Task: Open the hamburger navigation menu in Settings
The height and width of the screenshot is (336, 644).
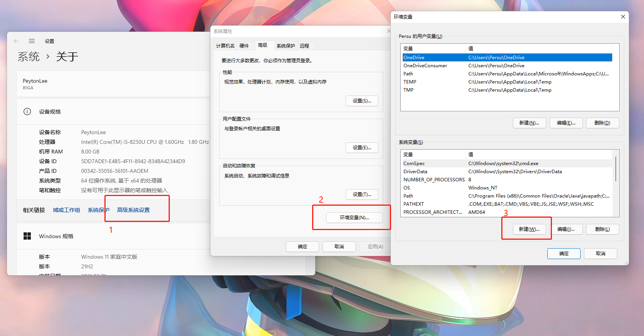Action: [32, 41]
